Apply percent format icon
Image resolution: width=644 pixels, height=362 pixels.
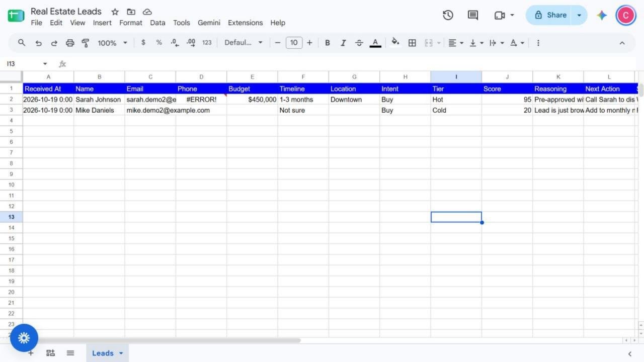point(159,43)
